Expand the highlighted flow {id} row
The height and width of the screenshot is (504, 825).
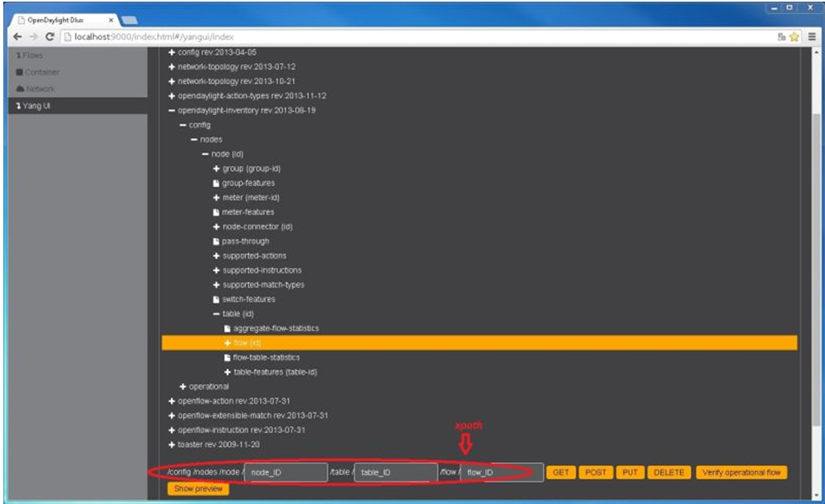[x=228, y=343]
